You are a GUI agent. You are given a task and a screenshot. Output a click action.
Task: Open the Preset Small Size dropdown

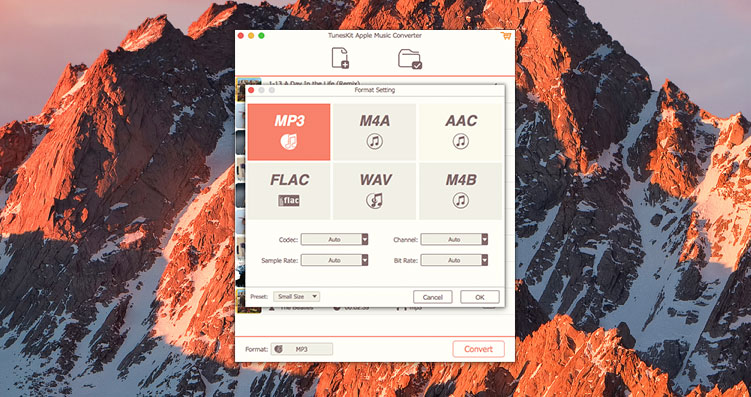(x=296, y=296)
